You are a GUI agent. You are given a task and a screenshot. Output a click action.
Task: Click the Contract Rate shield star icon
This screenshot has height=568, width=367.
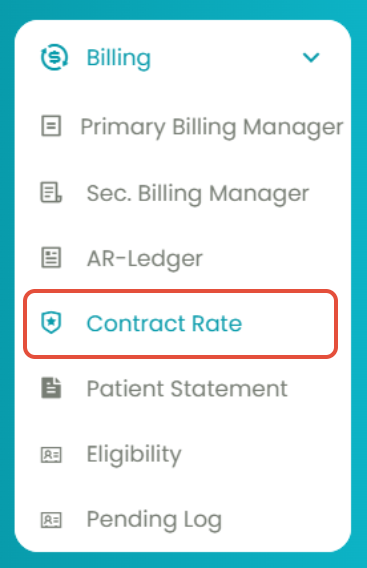pos(51,322)
